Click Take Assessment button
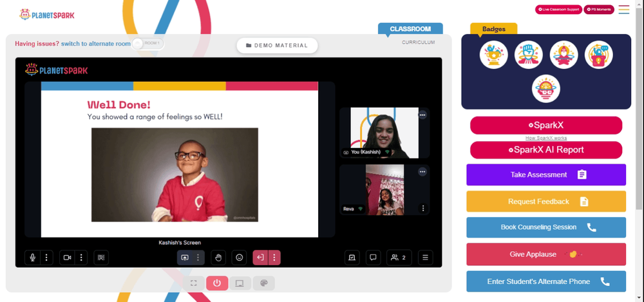This screenshot has height=302, width=644. point(546,175)
